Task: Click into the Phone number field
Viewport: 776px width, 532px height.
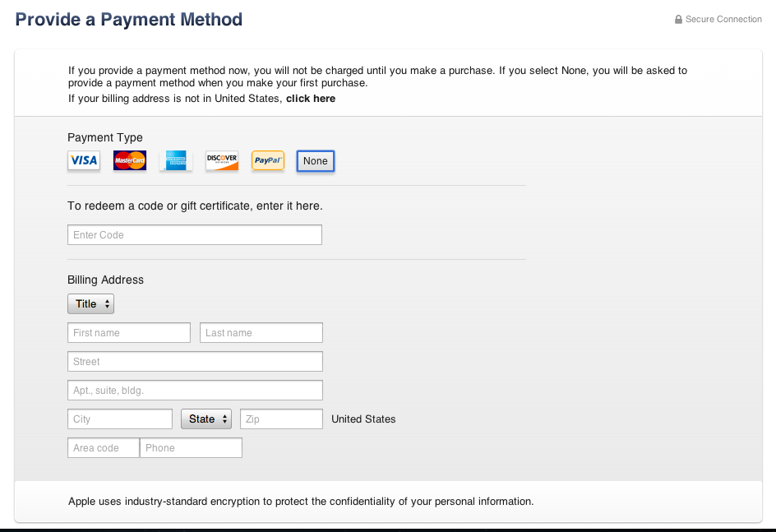Action: pyautogui.click(x=192, y=448)
